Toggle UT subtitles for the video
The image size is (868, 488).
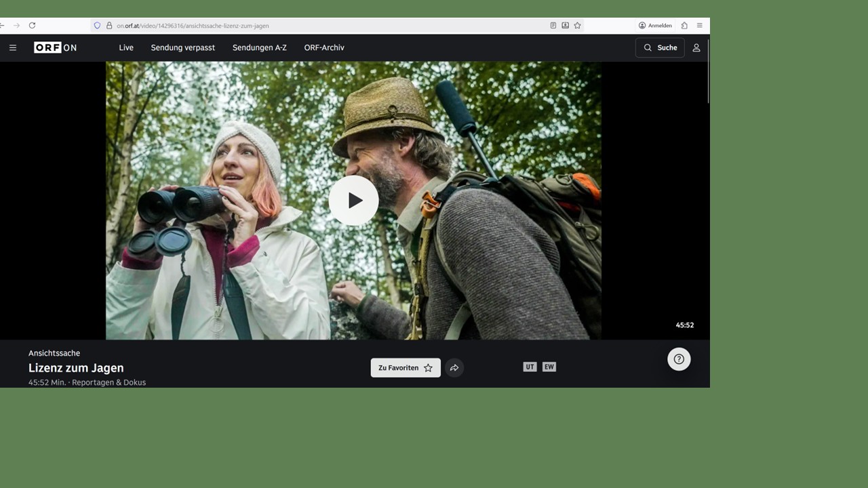[x=530, y=367]
